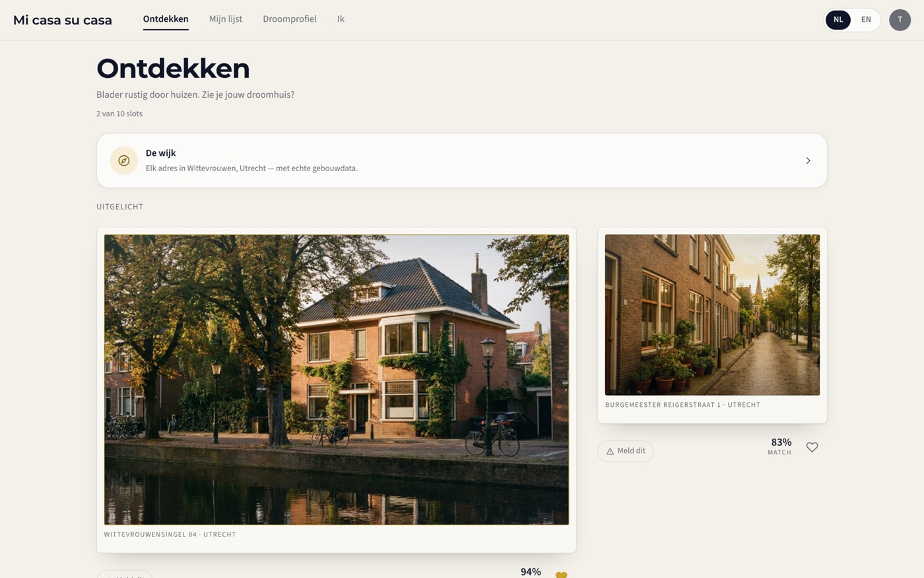This screenshot has height=578, width=924.
Task: Click the Mi casa su casa logo
Action: 63,20
